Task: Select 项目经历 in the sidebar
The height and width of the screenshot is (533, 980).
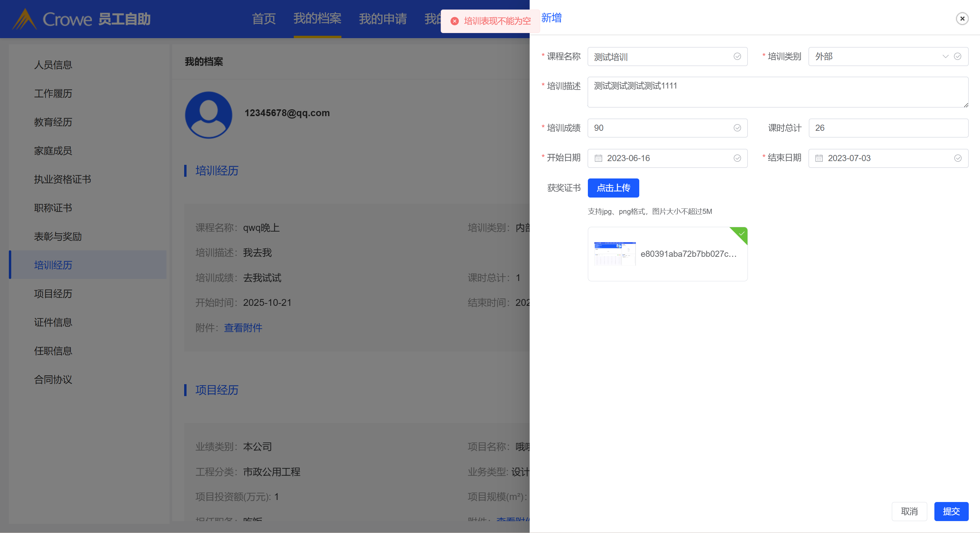Action: point(53,294)
